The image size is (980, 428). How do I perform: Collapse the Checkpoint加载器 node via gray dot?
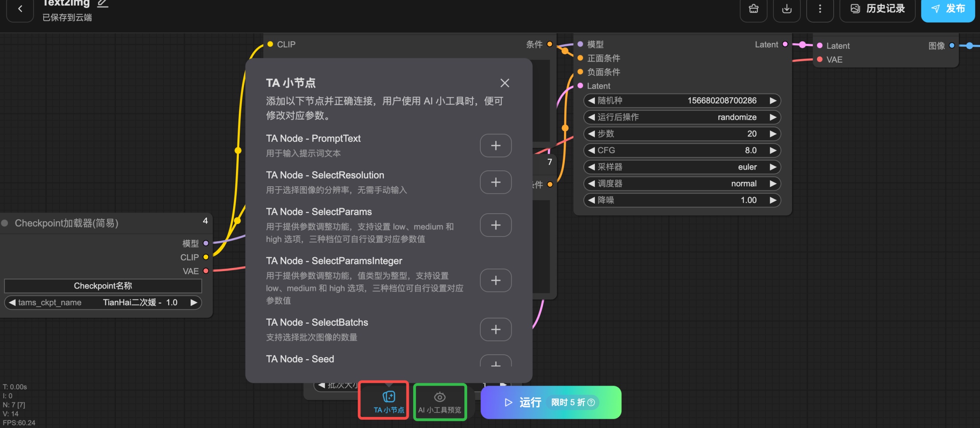(5, 223)
